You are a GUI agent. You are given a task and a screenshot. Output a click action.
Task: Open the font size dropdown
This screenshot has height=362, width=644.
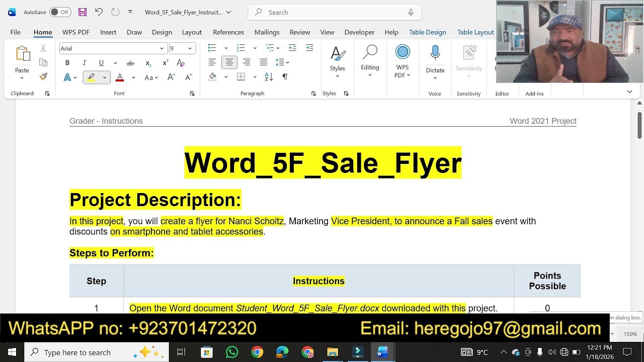(x=190, y=48)
